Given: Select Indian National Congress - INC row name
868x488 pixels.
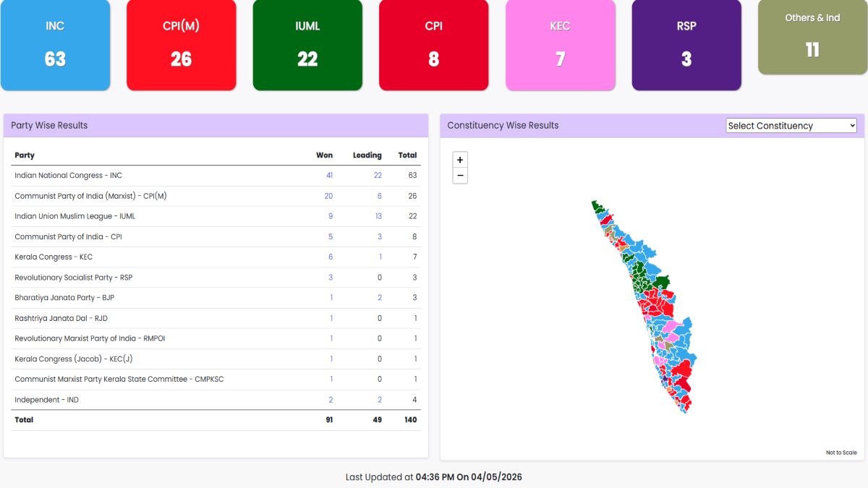Looking at the screenshot, I should click(x=69, y=176).
